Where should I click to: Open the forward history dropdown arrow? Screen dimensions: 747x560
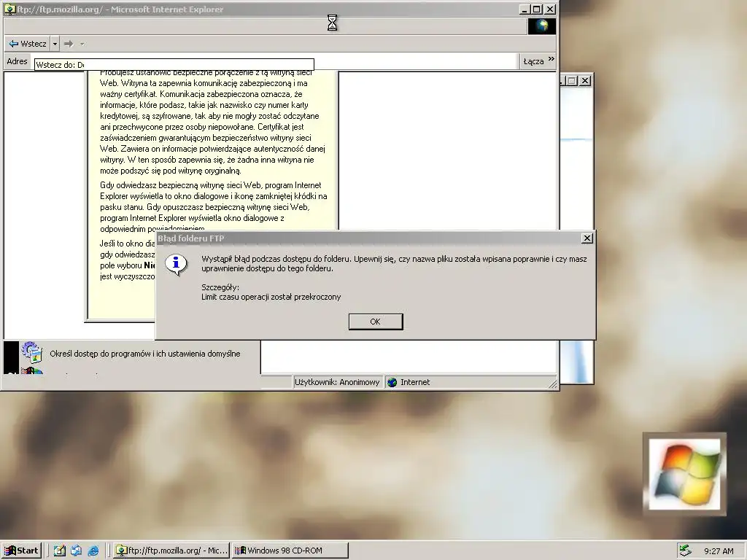[82, 44]
